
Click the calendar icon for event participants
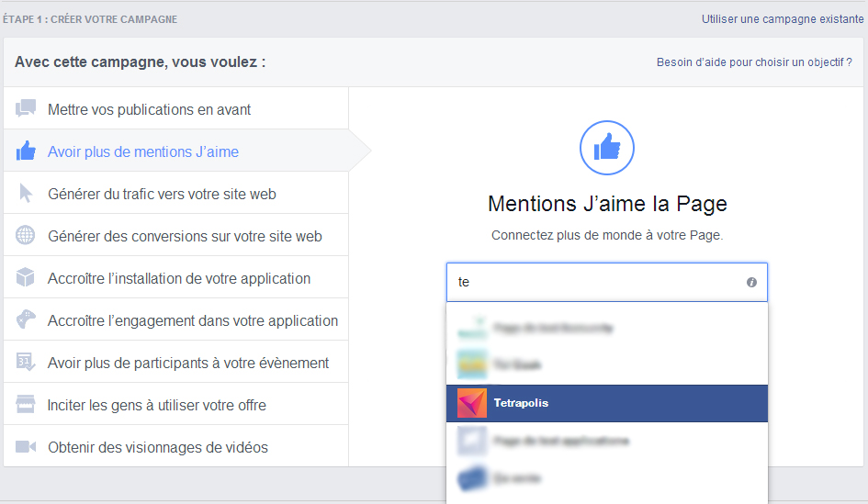[x=26, y=362]
